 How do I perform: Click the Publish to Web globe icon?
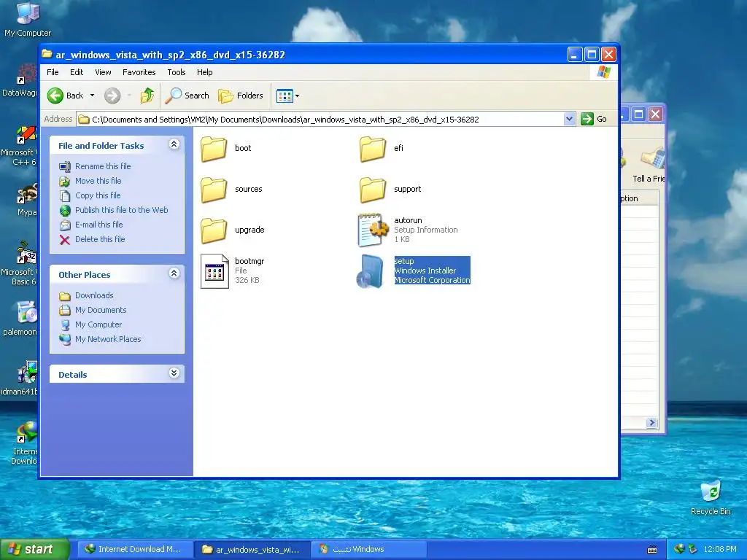click(65, 210)
